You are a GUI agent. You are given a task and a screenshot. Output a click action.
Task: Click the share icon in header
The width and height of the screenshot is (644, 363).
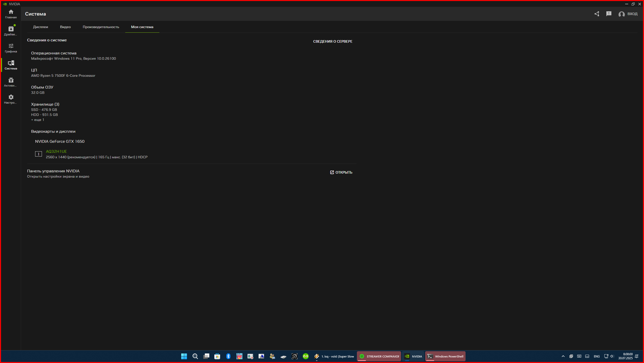[597, 14]
